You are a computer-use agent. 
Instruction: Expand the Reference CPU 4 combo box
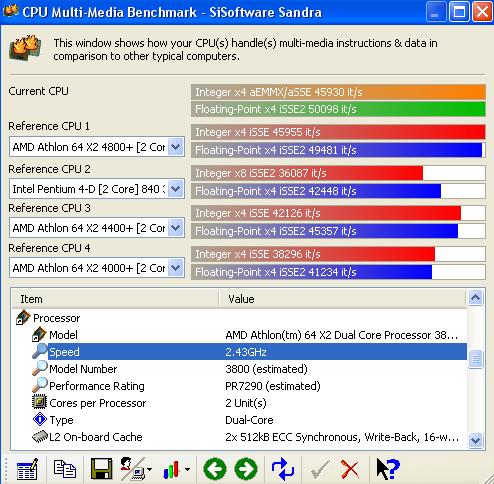point(176,268)
